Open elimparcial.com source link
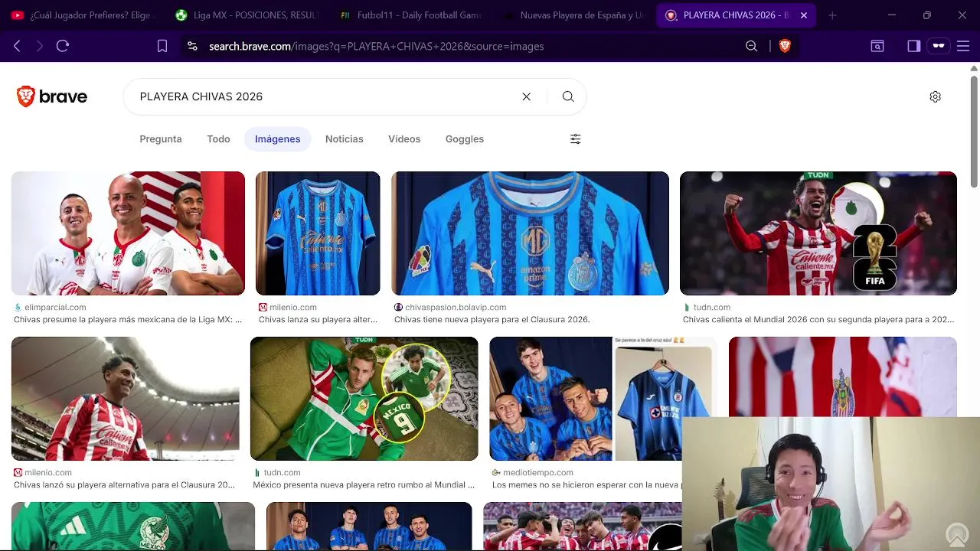Screen dimensions: 980x551 [55, 307]
